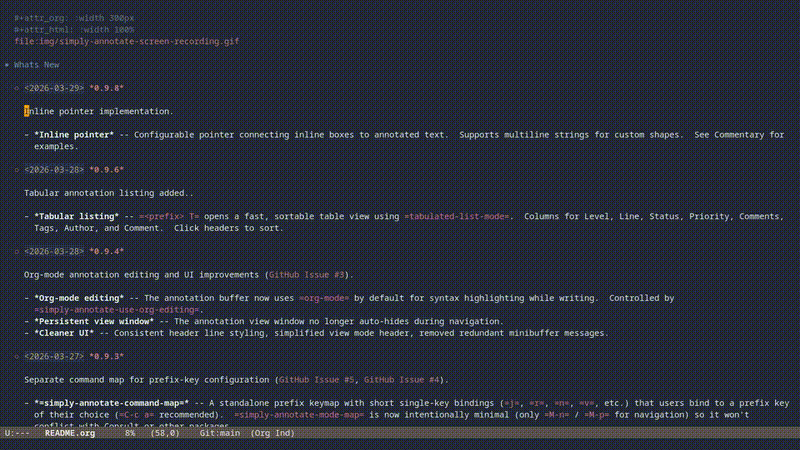Fold the 0.9.4 release heading bullet
The width and height of the screenshot is (800, 450).
[x=17, y=252]
